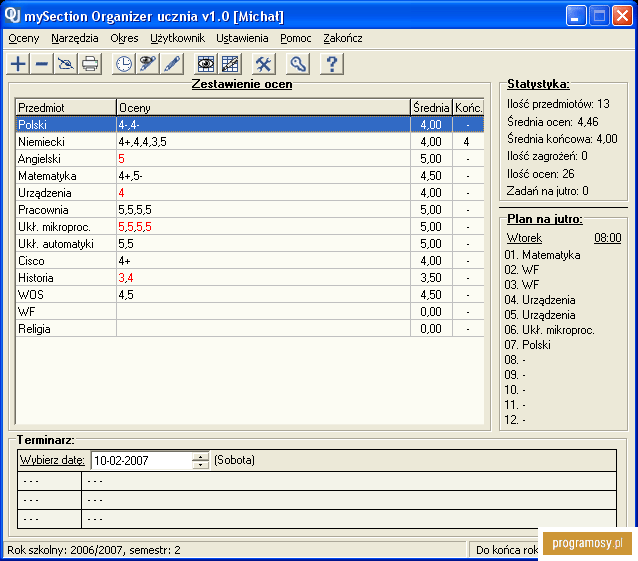Select the Cisco subject row
The width and height of the screenshot is (638, 561).
250,261
